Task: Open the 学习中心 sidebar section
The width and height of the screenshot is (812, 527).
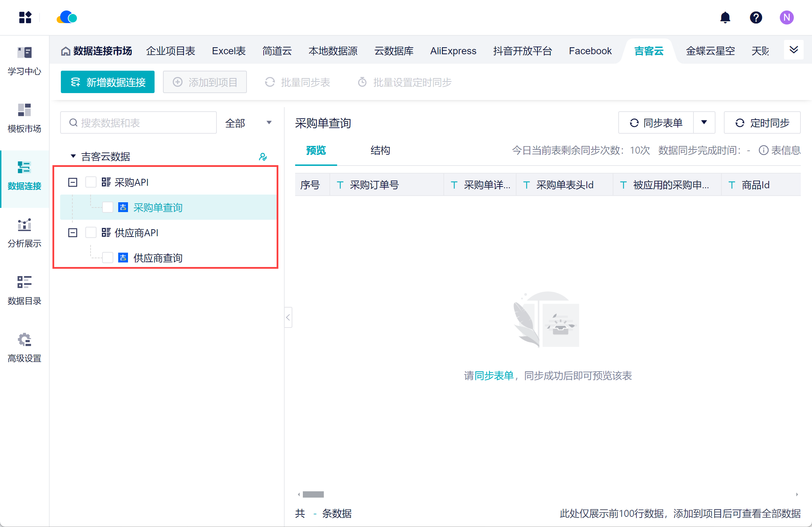Action: (x=24, y=61)
